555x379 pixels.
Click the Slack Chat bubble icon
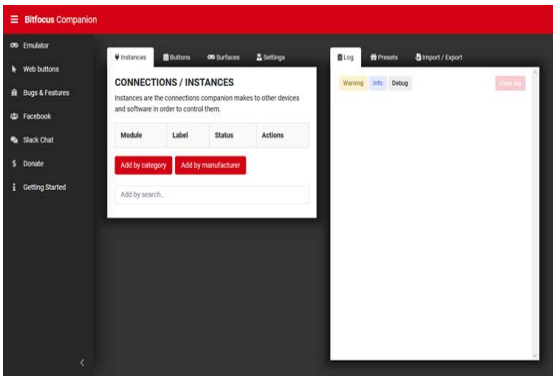(14, 140)
